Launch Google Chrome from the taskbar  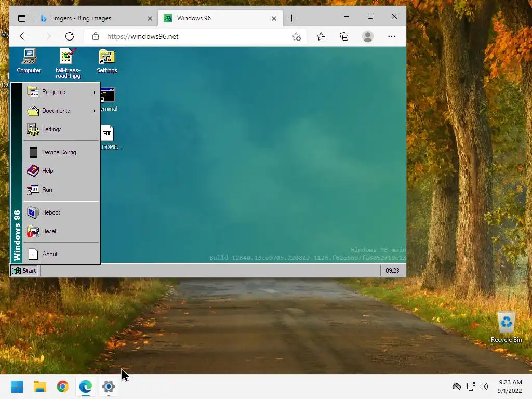(x=63, y=387)
